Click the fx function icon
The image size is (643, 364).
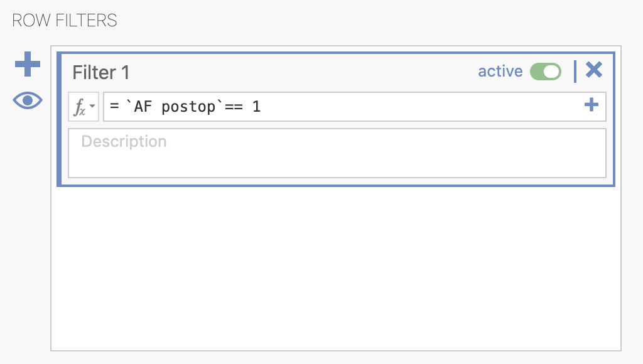tap(79, 107)
